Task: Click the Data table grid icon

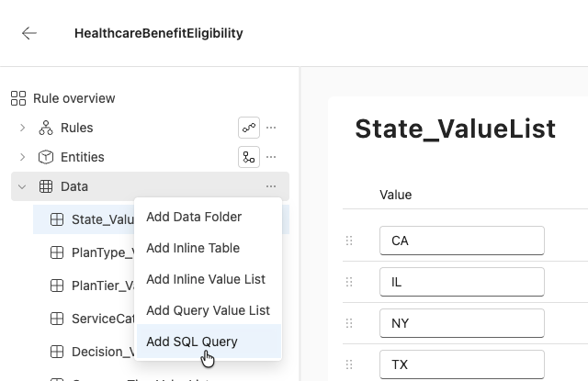Action: [46, 186]
